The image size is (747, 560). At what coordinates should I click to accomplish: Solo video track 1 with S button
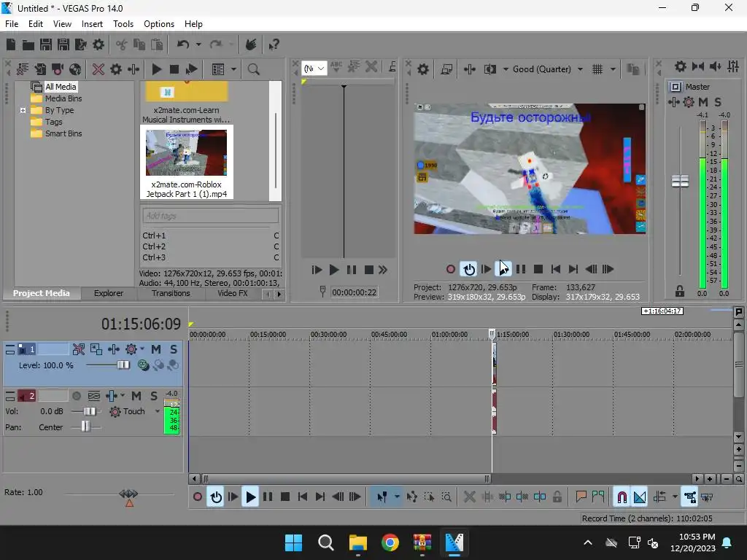(x=174, y=349)
